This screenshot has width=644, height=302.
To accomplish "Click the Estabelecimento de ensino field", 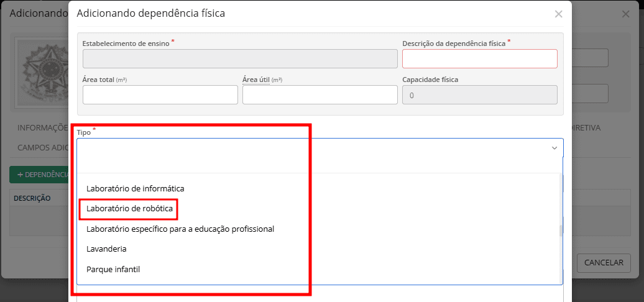I will [240, 58].
